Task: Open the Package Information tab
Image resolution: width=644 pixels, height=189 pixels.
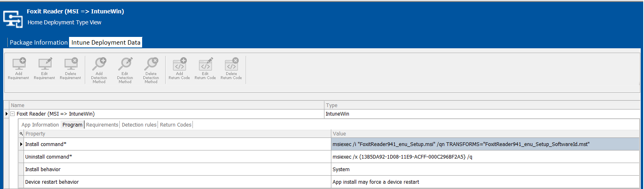Action: (39, 43)
